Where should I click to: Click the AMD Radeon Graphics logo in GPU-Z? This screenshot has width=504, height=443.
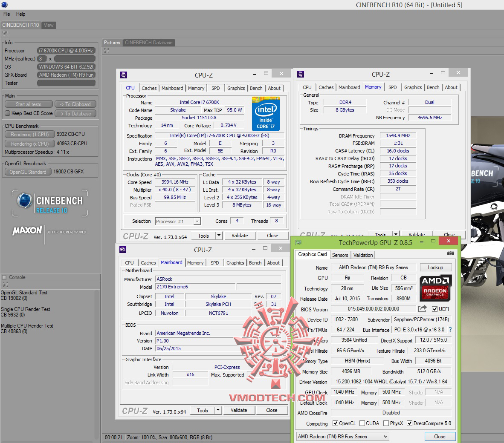click(x=435, y=288)
